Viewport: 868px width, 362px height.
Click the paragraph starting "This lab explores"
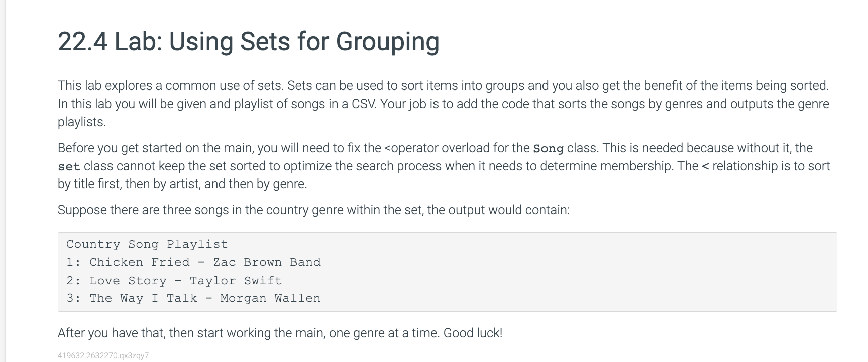(x=442, y=104)
